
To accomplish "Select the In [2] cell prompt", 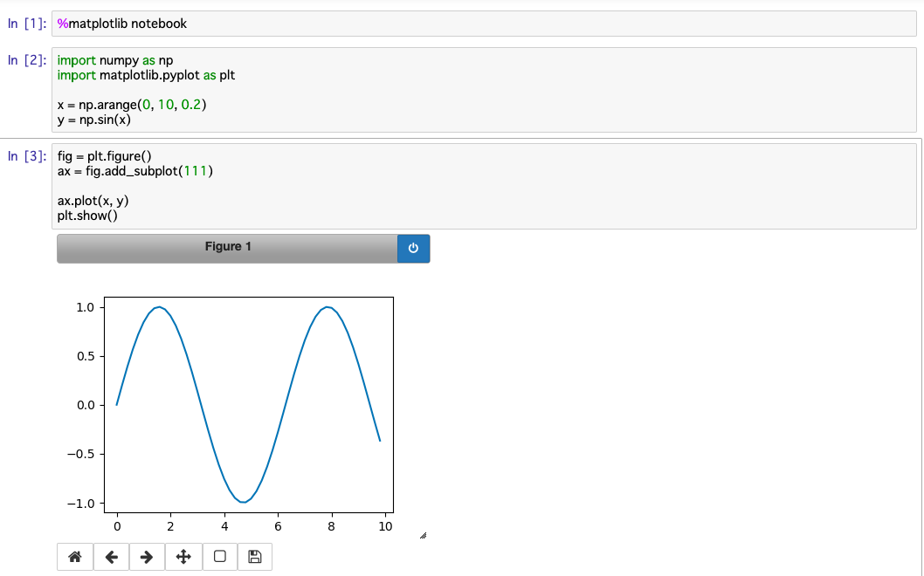I will point(26,60).
